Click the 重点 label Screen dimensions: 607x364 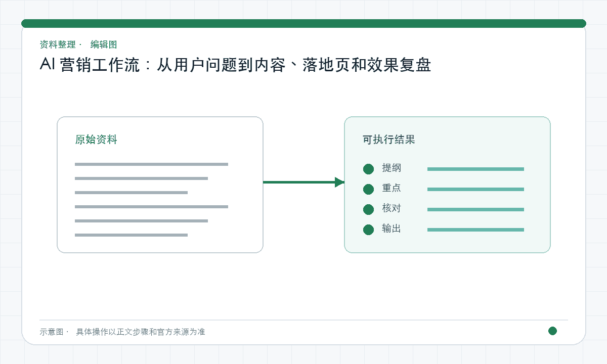(x=392, y=188)
